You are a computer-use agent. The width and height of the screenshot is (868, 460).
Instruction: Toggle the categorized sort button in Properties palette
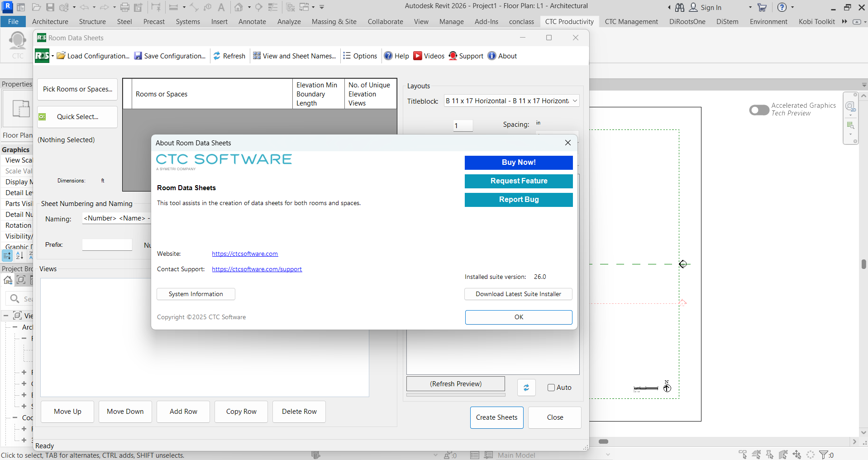pyautogui.click(x=7, y=256)
